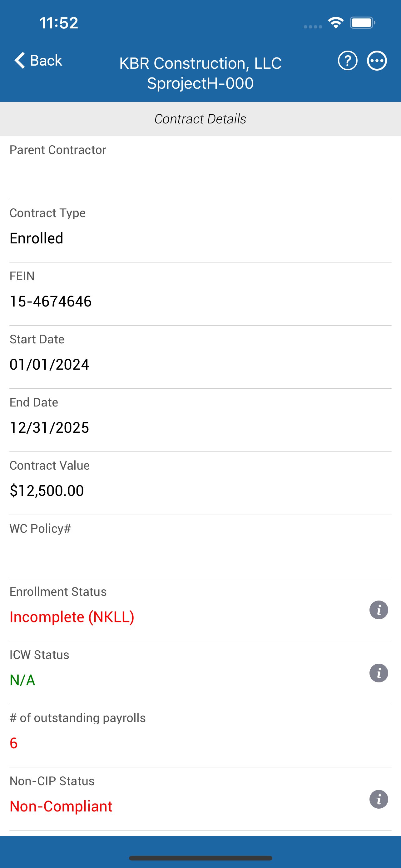Open the Incomplete (NKLL) status text

click(72, 617)
